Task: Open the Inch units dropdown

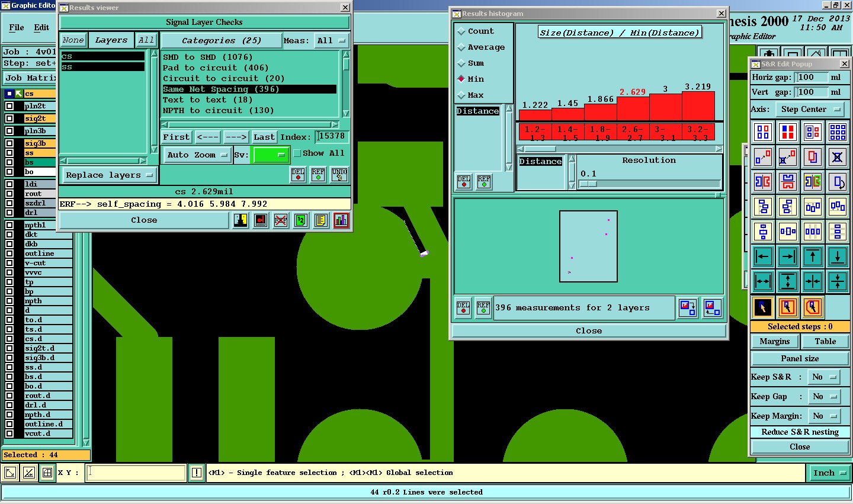Action: pyautogui.click(x=829, y=473)
